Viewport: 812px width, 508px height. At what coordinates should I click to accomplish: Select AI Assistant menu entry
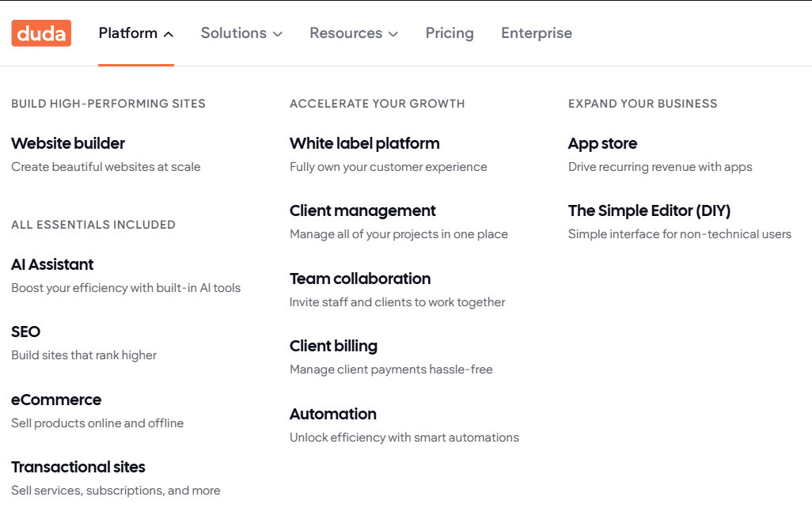52,264
